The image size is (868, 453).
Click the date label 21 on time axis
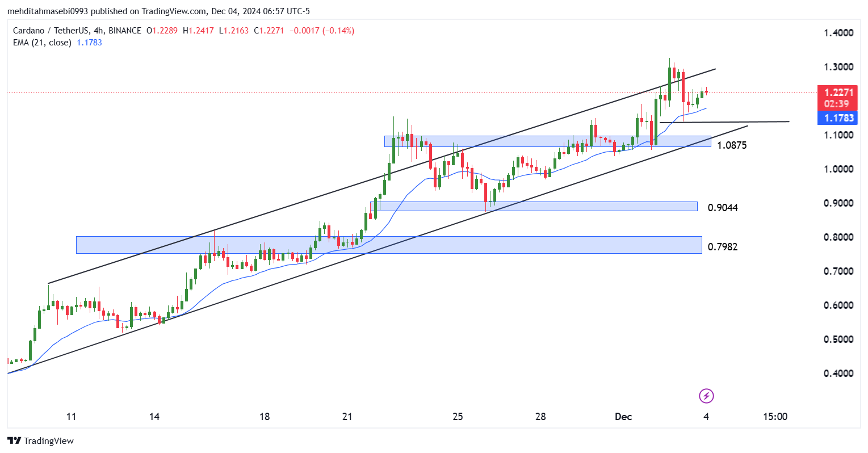(x=347, y=417)
